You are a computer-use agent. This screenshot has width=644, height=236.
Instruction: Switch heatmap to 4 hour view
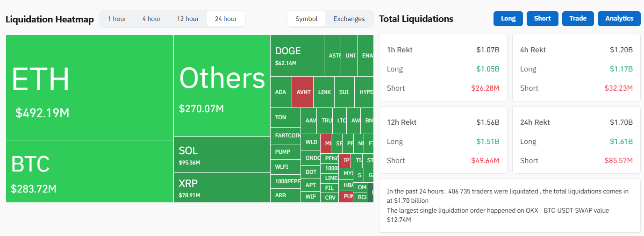[151, 19]
